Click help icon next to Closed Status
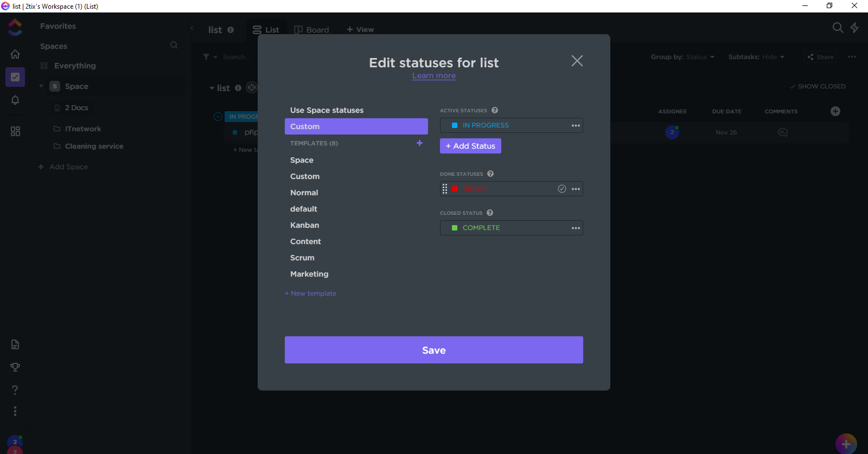Screen dimensions: 868x454 (490, 213)
